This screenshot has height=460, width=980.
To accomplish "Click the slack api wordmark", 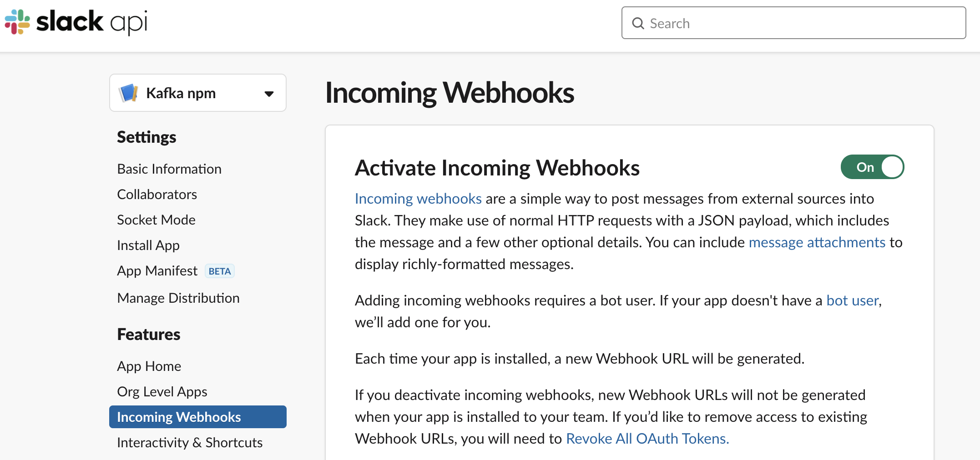I will tap(92, 22).
